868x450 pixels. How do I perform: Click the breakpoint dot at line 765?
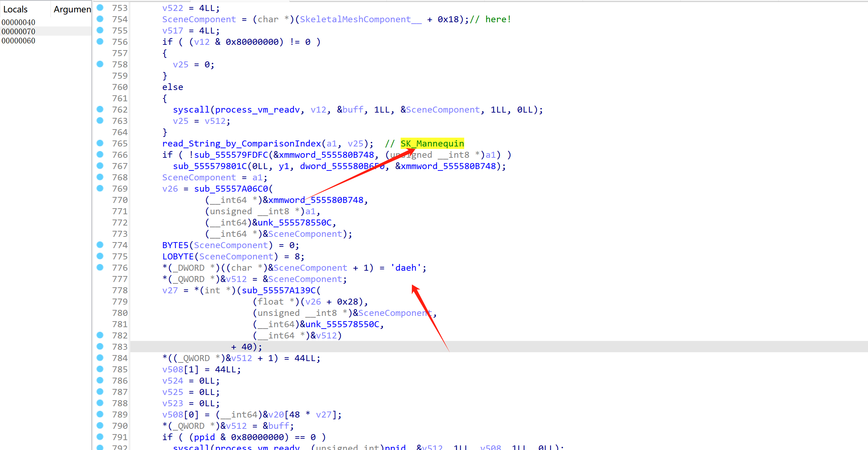[x=100, y=143]
